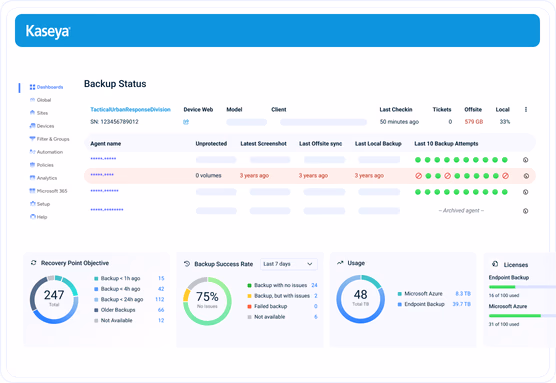Click the 247 total recovery point donut chart
This screenshot has height=383, width=556.
(54, 299)
